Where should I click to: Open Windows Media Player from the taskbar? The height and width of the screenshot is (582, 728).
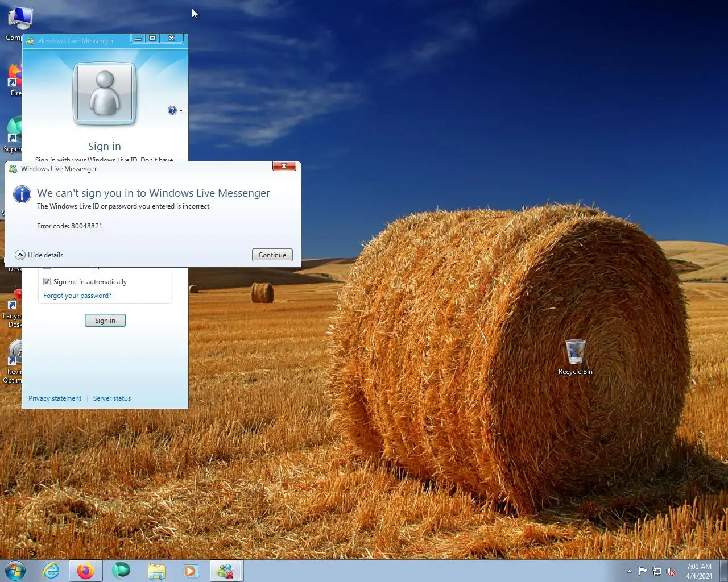click(x=191, y=571)
